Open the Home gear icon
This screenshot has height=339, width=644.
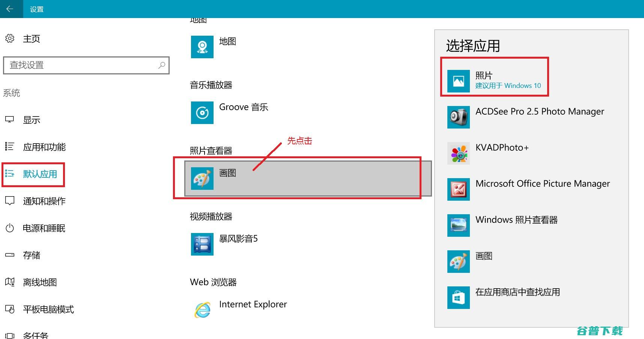click(x=10, y=38)
